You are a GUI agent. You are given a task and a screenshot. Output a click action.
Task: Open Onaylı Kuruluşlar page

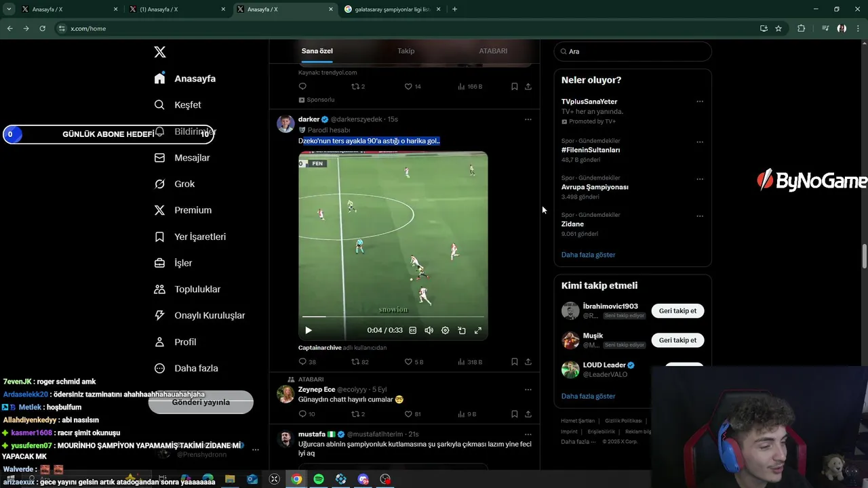click(x=199, y=316)
